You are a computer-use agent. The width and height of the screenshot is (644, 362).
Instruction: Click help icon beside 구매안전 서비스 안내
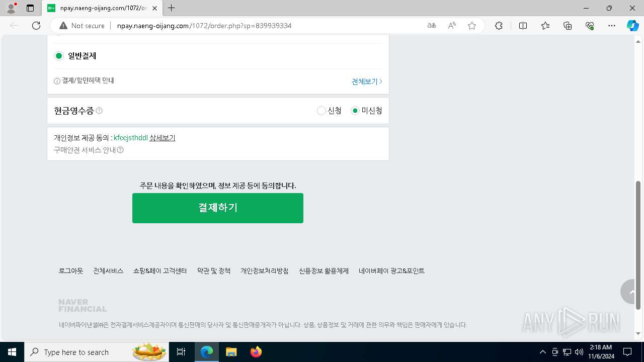tap(120, 150)
